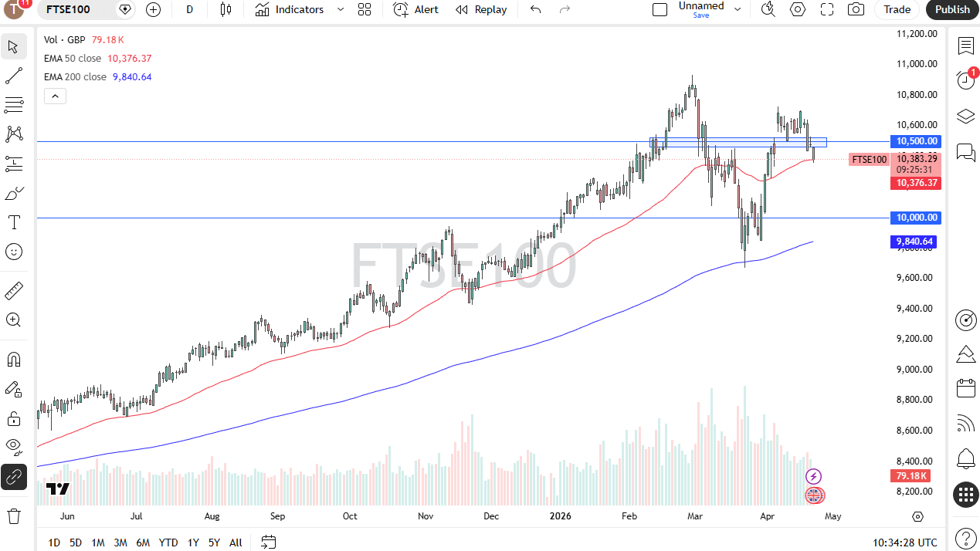The height and width of the screenshot is (551, 980).
Task: Select the chart layout square
Action: point(660,9)
